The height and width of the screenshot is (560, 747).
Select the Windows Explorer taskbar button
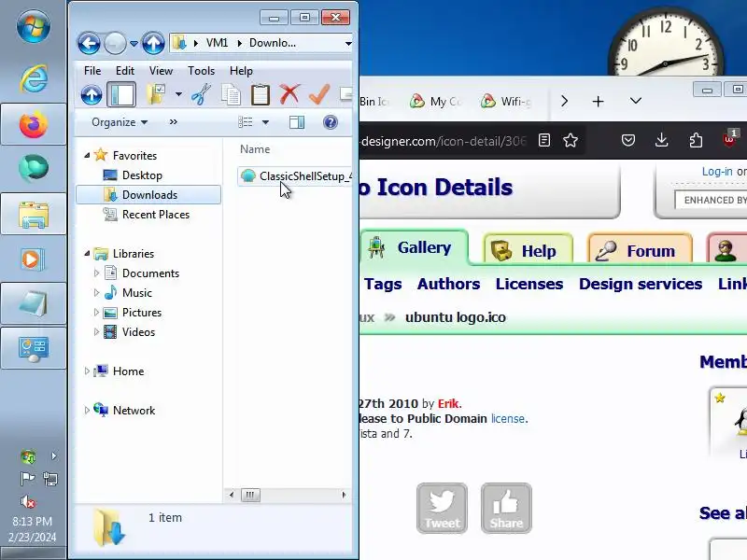pyautogui.click(x=33, y=214)
